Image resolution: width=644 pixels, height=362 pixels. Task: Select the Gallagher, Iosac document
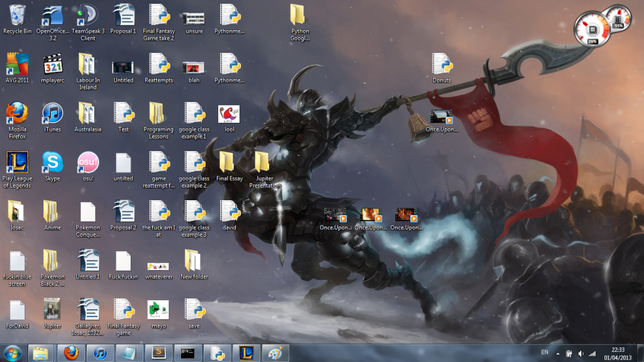click(x=88, y=309)
